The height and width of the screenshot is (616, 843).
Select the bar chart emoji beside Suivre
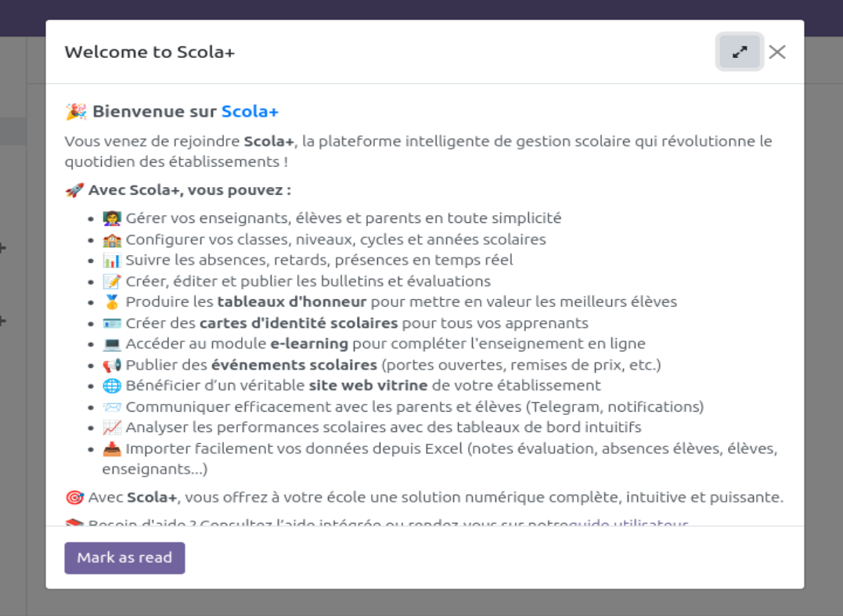click(111, 260)
